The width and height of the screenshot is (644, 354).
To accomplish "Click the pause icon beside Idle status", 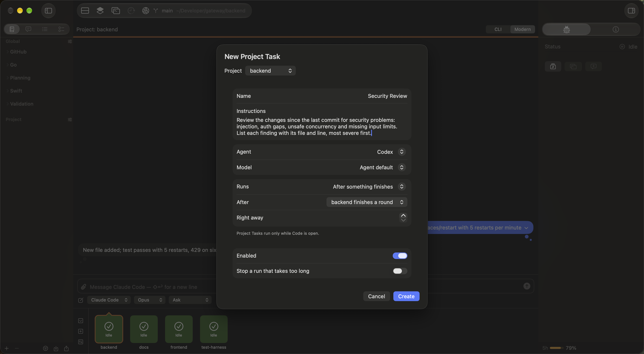I will pyautogui.click(x=622, y=47).
